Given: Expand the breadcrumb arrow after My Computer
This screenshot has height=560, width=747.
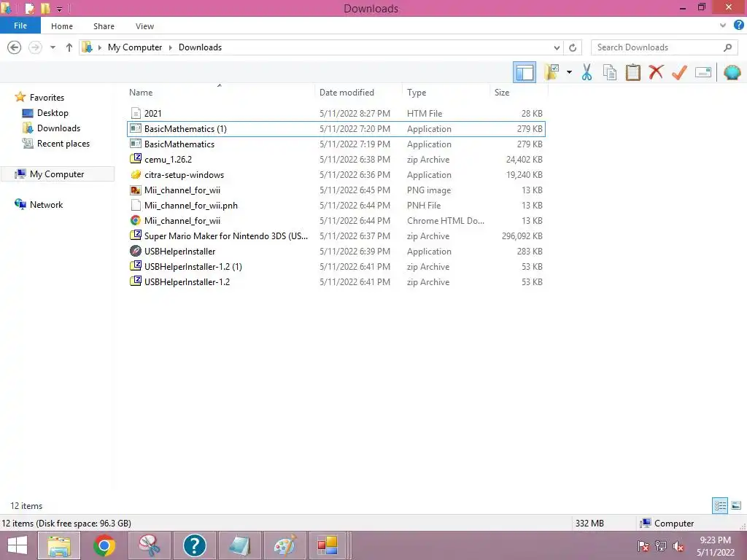Looking at the screenshot, I should coord(171,47).
